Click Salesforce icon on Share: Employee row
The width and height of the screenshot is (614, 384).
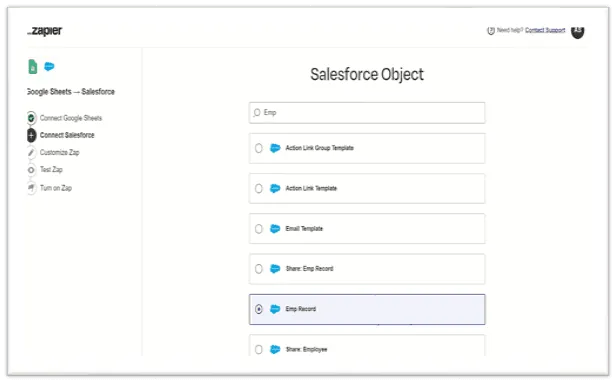pos(275,349)
